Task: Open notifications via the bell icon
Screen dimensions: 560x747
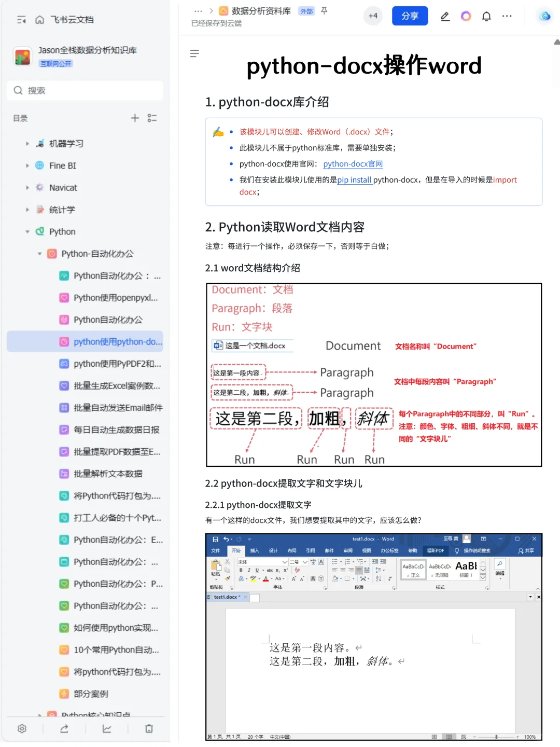Action: (x=486, y=16)
